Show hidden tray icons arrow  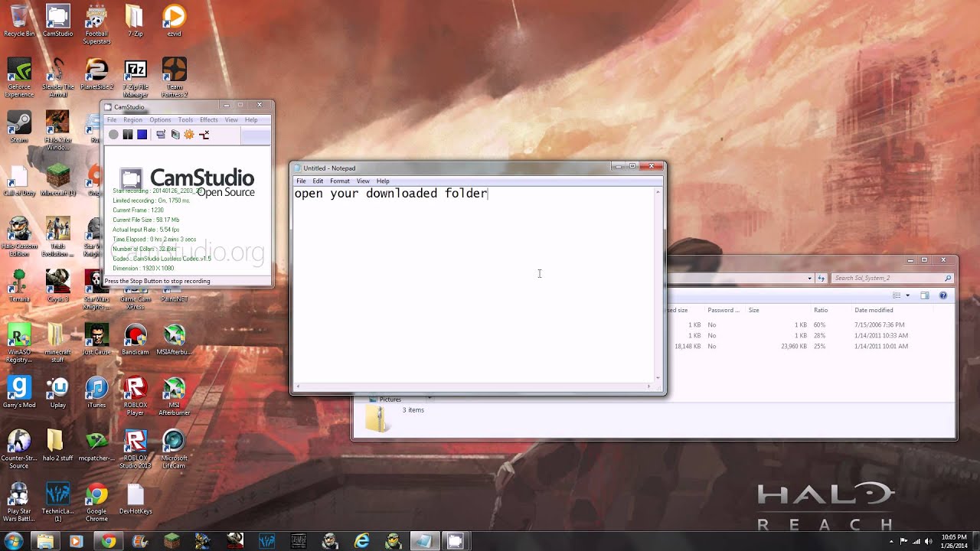coord(891,541)
